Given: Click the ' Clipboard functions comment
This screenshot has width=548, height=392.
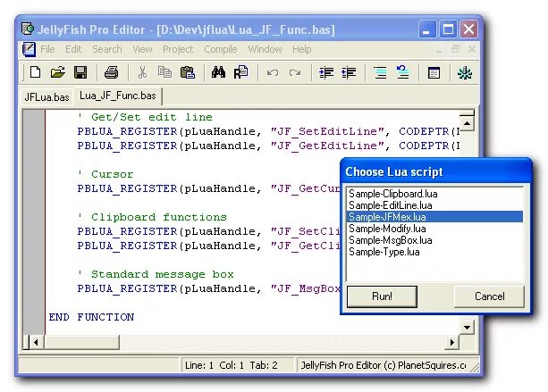Looking at the screenshot, I should coord(152,217).
